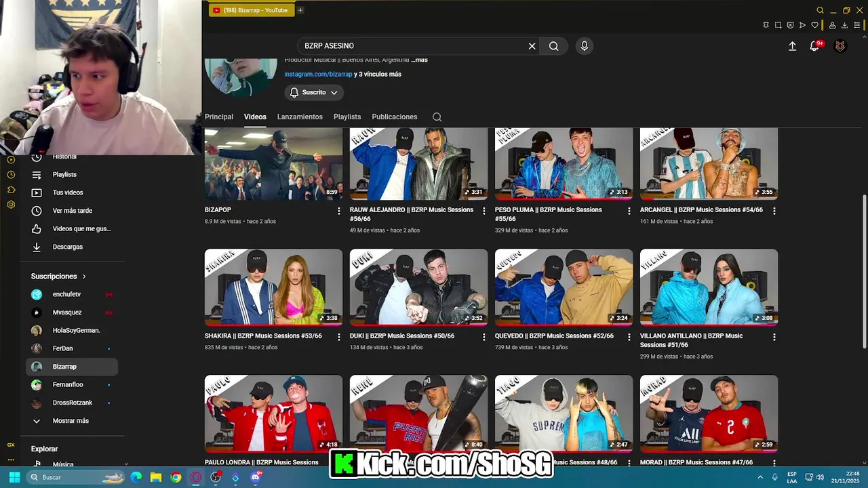The height and width of the screenshot is (488, 868).
Task: Open Discord from the taskbar
Action: point(255,477)
